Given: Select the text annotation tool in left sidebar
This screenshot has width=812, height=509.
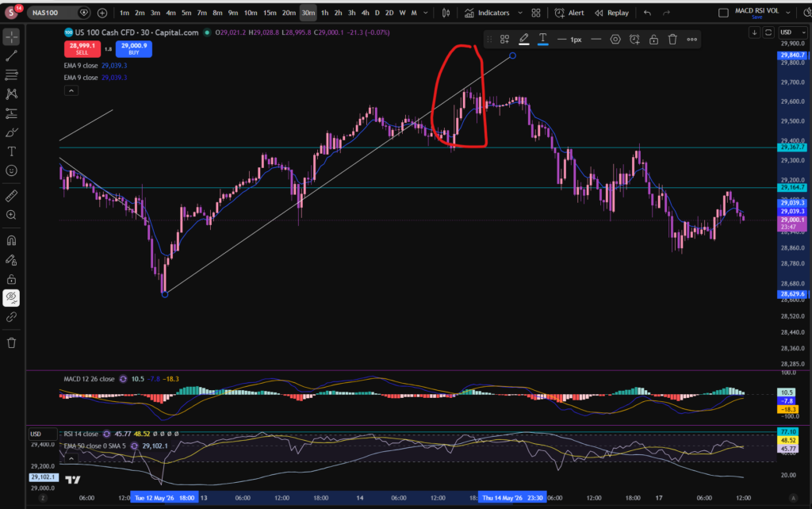Looking at the screenshot, I should [11, 151].
